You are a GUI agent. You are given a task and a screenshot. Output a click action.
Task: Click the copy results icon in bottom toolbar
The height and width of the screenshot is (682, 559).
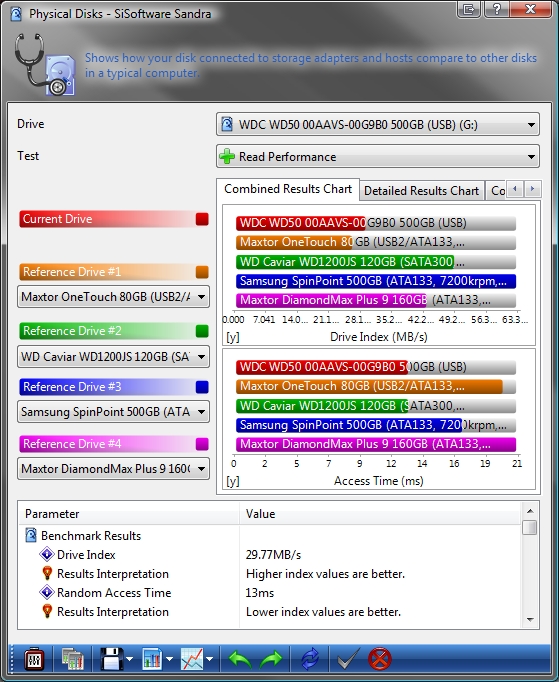click(x=72, y=659)
